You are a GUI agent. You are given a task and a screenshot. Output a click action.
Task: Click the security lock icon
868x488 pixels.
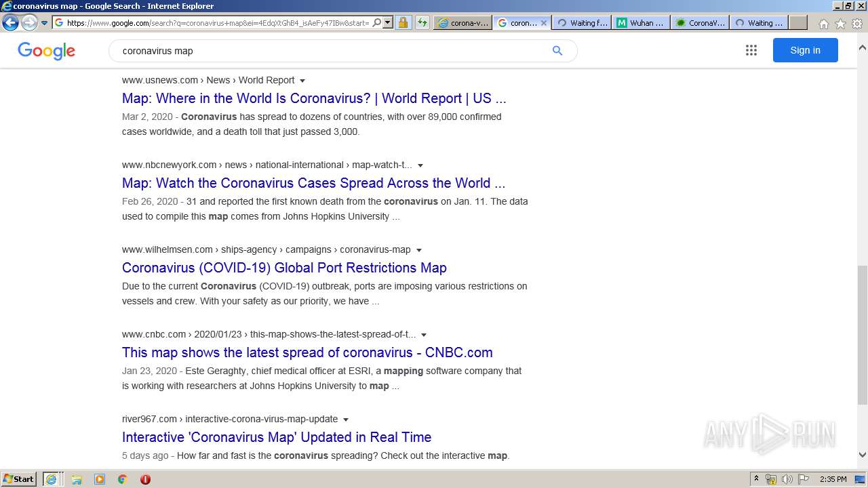[x=403, y=22]
